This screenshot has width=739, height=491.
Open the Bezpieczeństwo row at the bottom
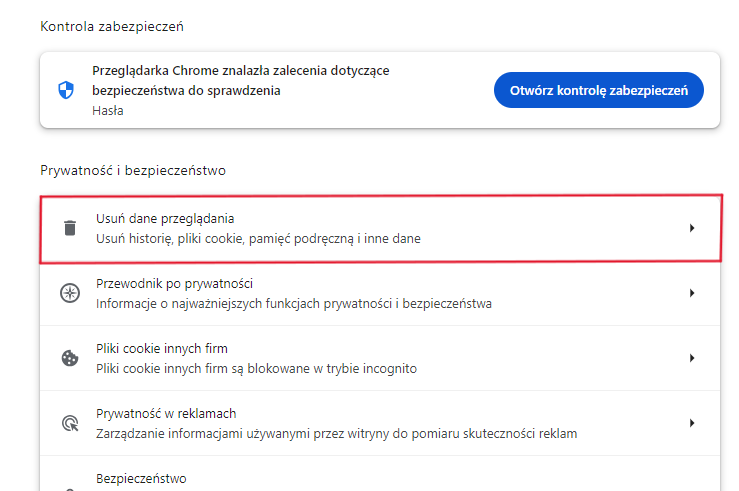(x=141, y=479)
